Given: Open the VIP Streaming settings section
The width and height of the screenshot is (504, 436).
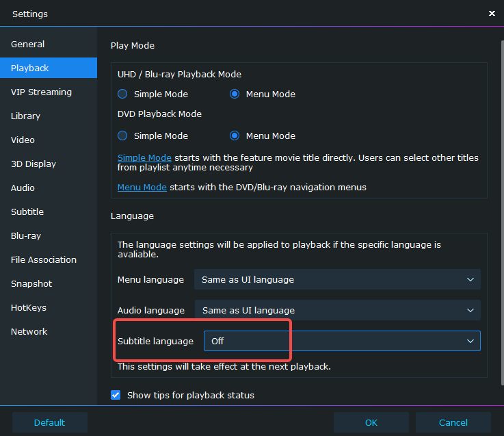Looking at the screenshot, I should click(41, 92).
